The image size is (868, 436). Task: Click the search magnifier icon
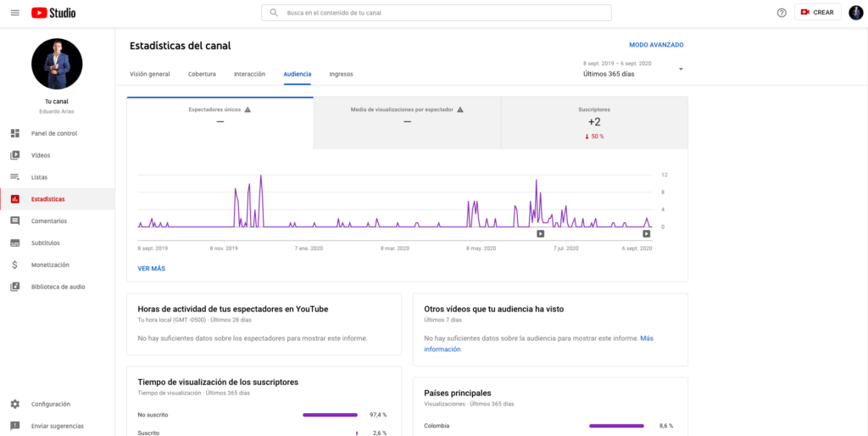click(x=274, y=13)
